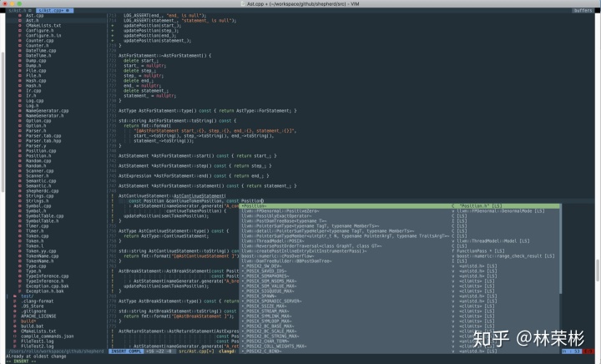Click the file icon beside Semantic.cpp
This screenshot has height=364, width=601.
(x=20, y=181)
